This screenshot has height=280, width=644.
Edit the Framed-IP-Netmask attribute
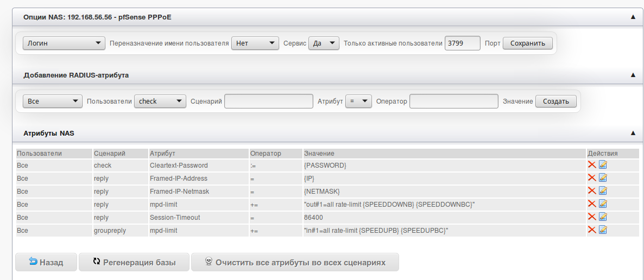[x=603, y=191]
